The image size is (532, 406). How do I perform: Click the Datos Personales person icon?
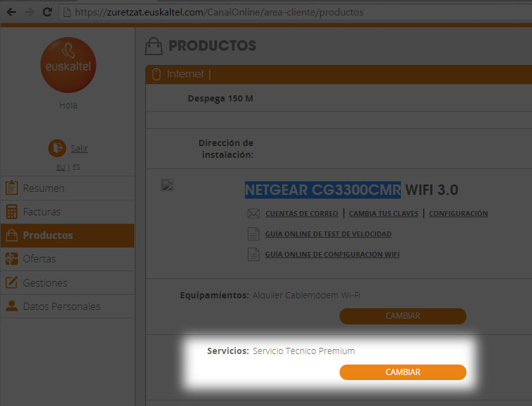tap(12, 306)
